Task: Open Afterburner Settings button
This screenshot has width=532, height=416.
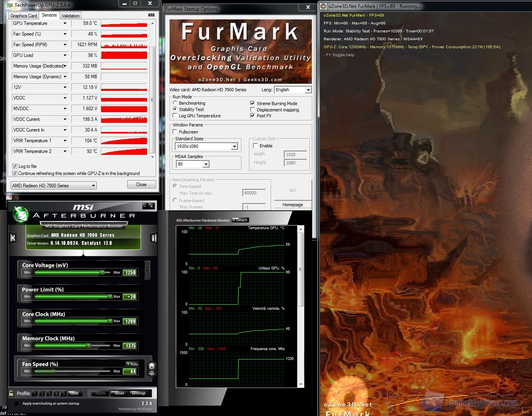Action: 138,393
